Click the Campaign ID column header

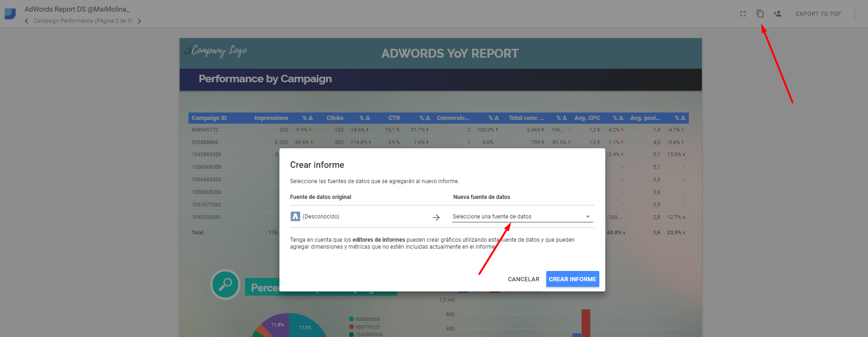coord(209,118)
